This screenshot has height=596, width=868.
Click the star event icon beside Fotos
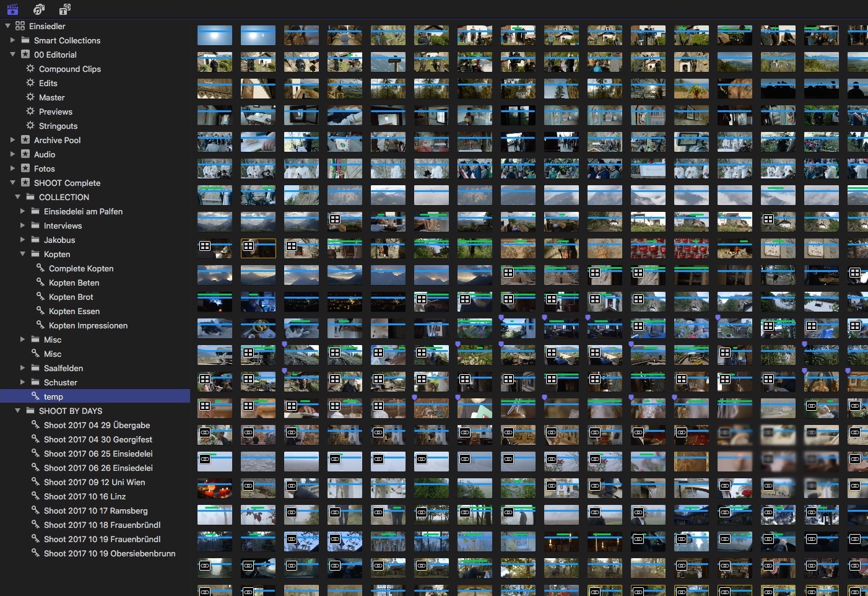pos(25,169)
